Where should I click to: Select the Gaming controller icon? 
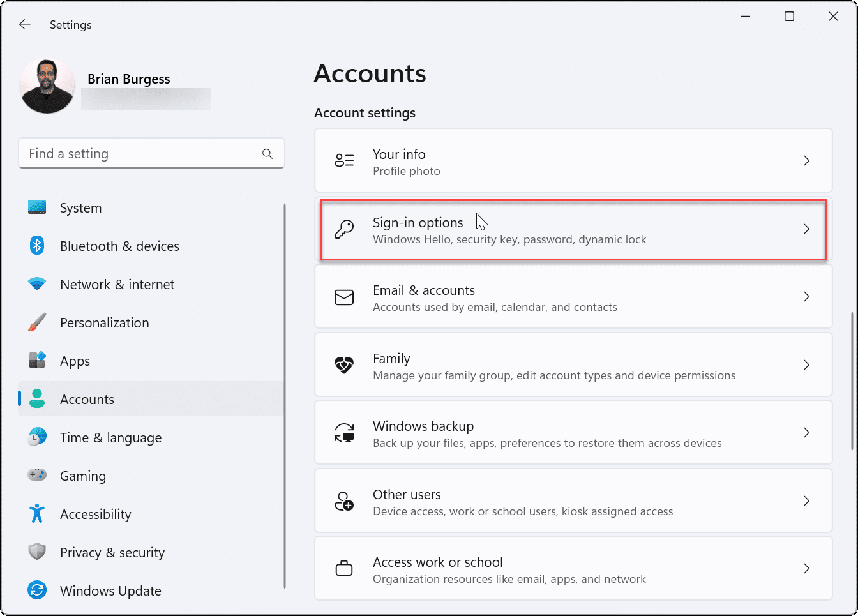pyautogui.click(x=37, y=476)
